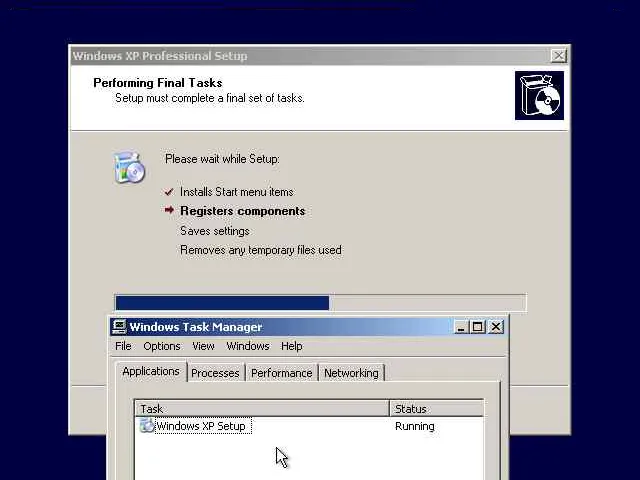Viewport: 640px width, 480px height.
Task: Close the Windows Task Manager window
Action: (496, 327)
